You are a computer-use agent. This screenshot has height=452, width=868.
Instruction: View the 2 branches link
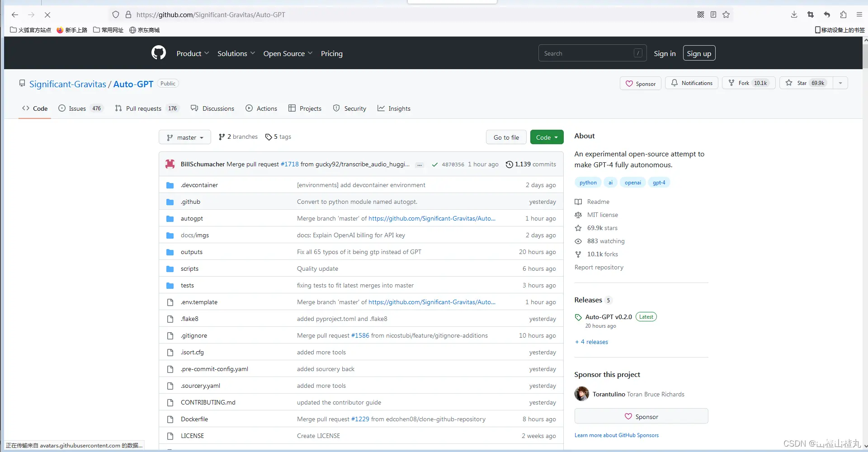point(238,137)
